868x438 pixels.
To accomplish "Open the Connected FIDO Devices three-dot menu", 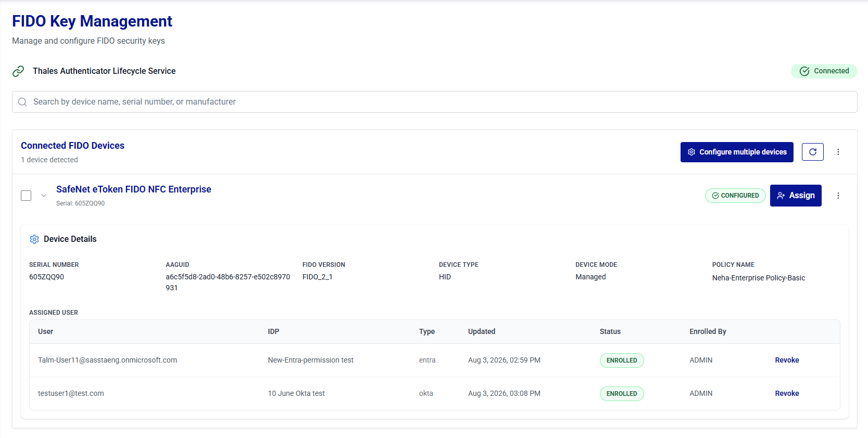I will point(838,152).
